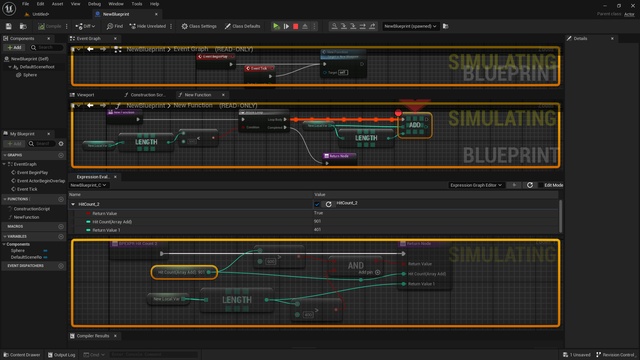This screenshot has width=640, height=360.
Task: Collapse the DefaultSceneRoot tree node
Action: point(10,67)
